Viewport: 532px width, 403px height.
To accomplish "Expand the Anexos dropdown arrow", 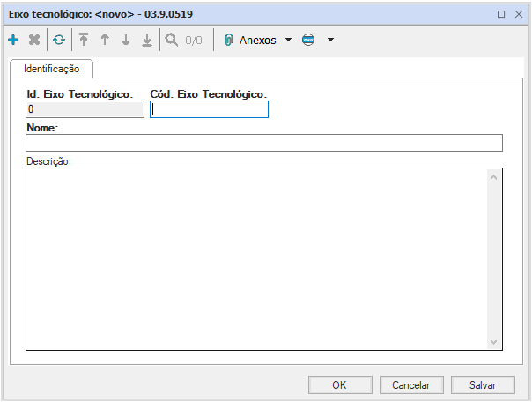I will coord(288,40).
